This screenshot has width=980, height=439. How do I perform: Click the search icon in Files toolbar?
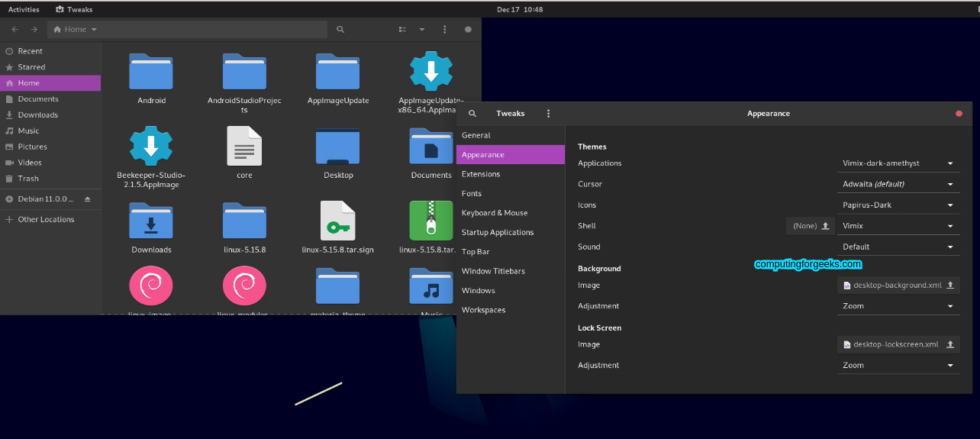pos(340,29)
